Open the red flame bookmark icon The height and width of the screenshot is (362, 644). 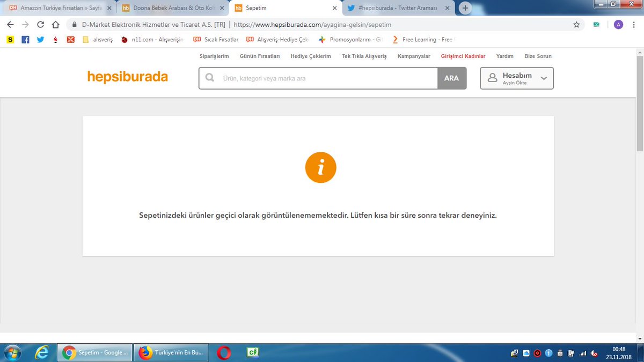pos(55,40)
